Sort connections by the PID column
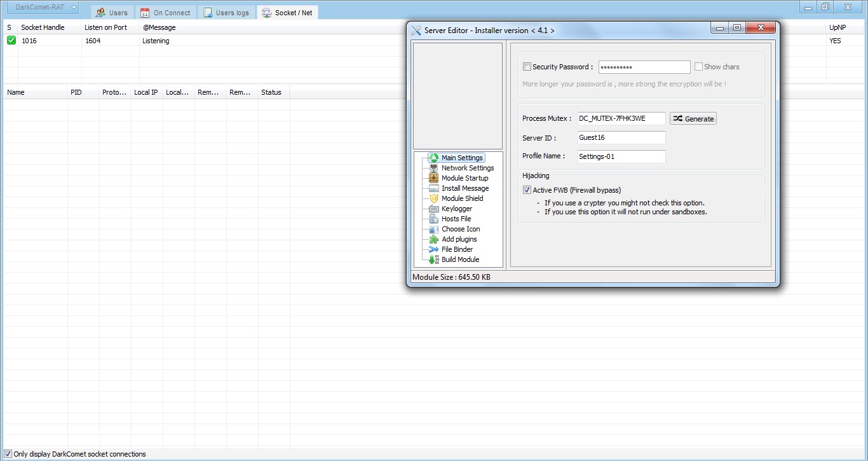Image resolution: width=868 pixels, height=461 pixels. [x=83, y=92]
